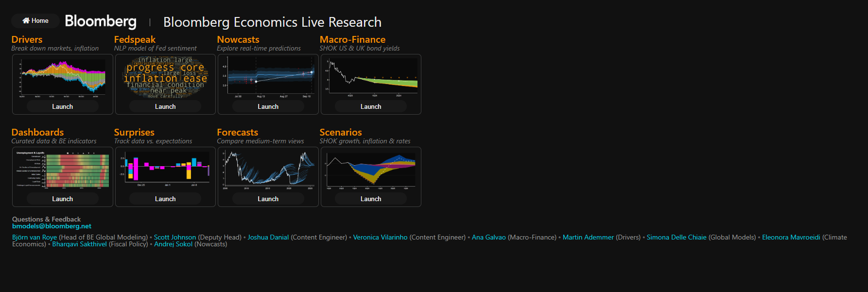Click the Forecasts line chart thumbnail
868x292 pixels.
[268, 170]
